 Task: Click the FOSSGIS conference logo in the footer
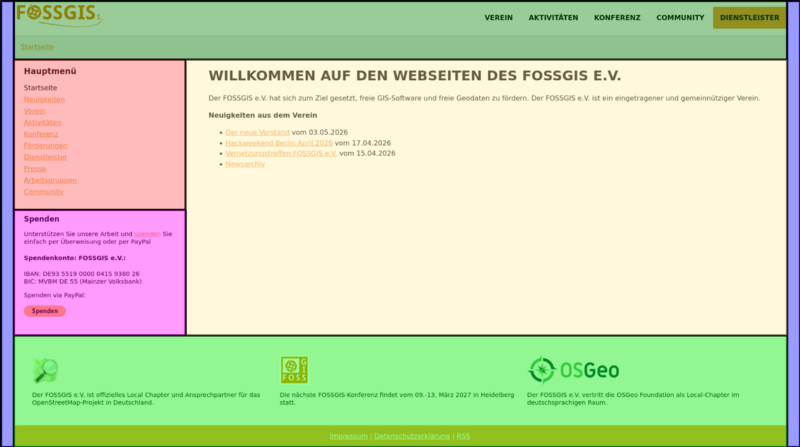click(x=294, y=370)
